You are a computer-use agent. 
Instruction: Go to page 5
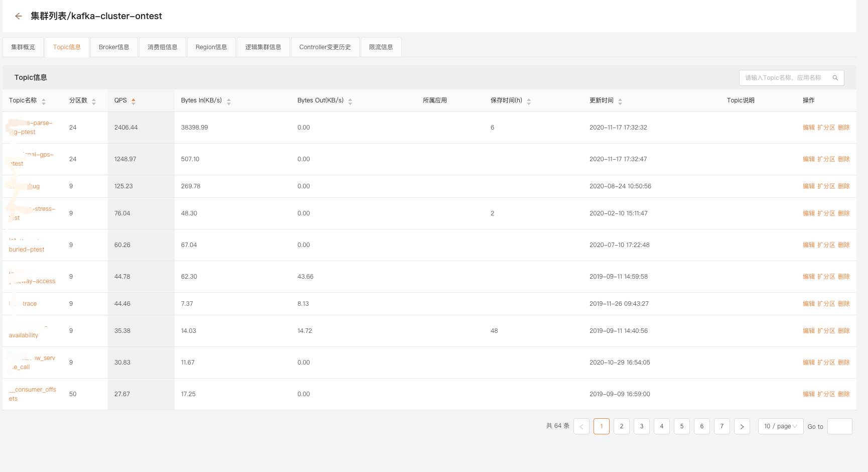682,426
